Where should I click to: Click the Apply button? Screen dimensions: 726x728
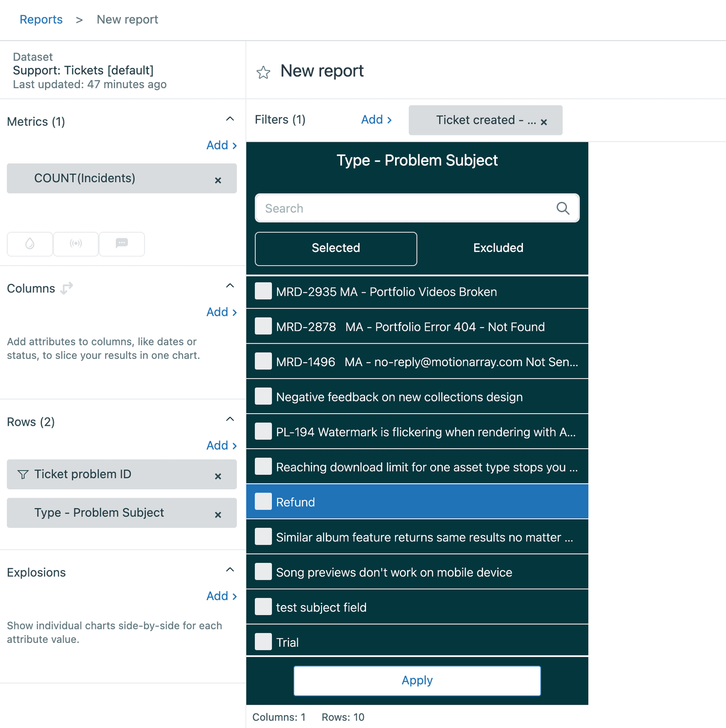(417, 680)
